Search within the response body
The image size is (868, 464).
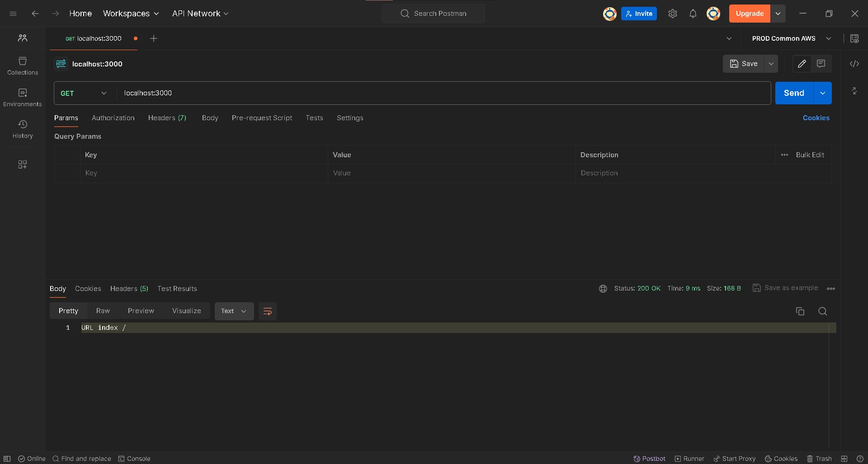(822, 311)
